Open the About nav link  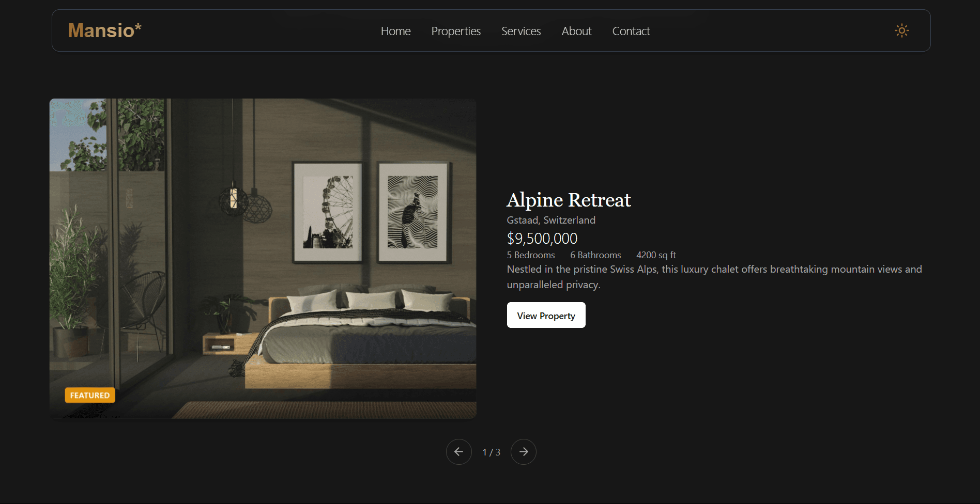tap(576, 31)
